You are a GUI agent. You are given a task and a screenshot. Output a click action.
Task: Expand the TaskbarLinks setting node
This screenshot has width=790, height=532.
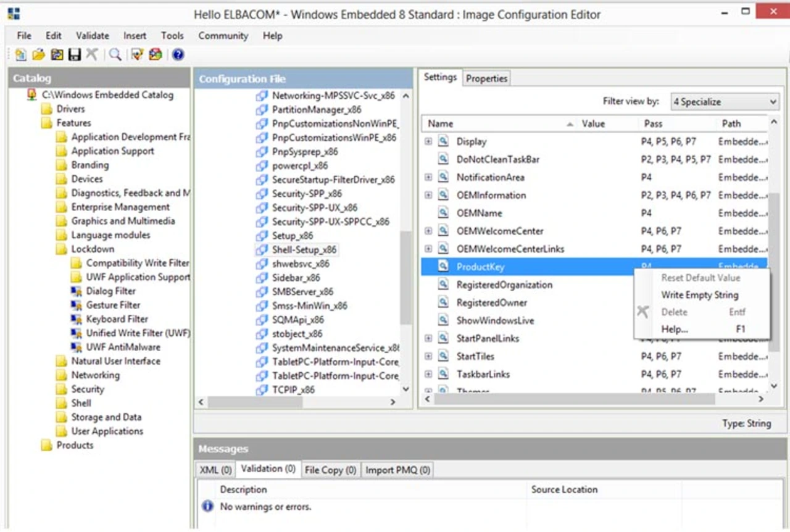click(428, 374)
